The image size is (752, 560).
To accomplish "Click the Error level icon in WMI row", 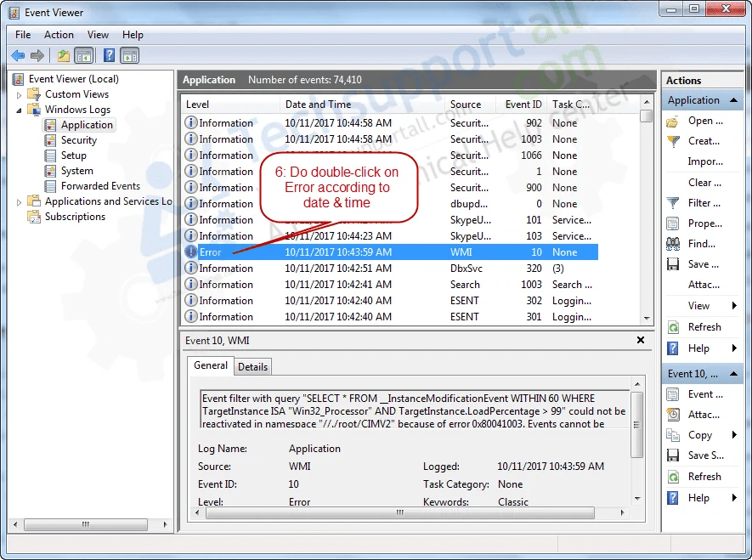I will pyautogui.click(x=191, y=252).
